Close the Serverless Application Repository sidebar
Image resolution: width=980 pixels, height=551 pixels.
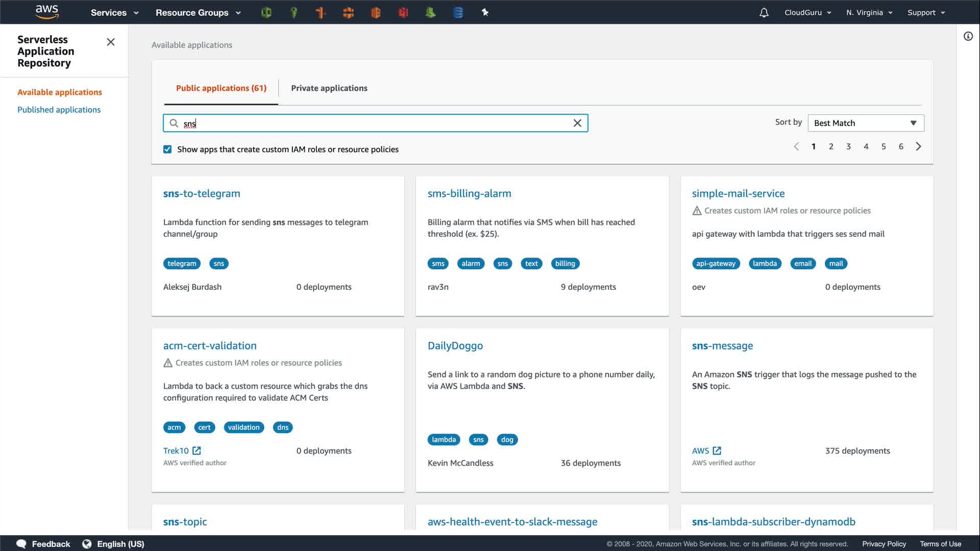click(x=110, y=42)
